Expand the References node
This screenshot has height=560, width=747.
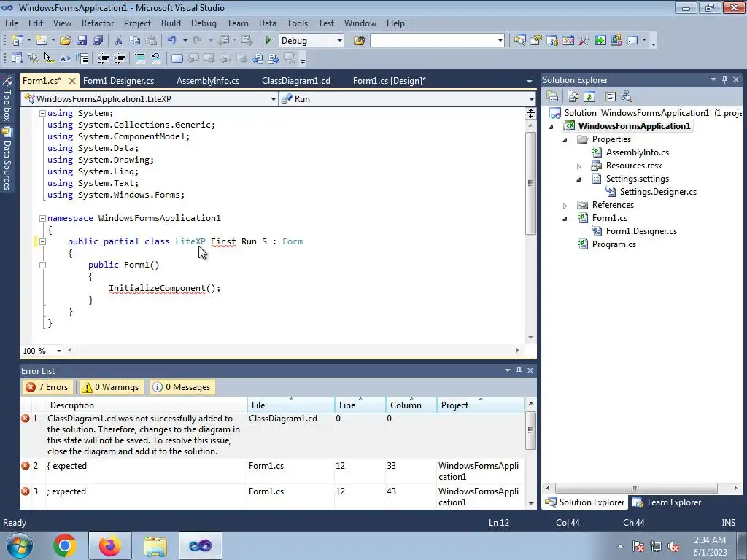coord(565,205)
